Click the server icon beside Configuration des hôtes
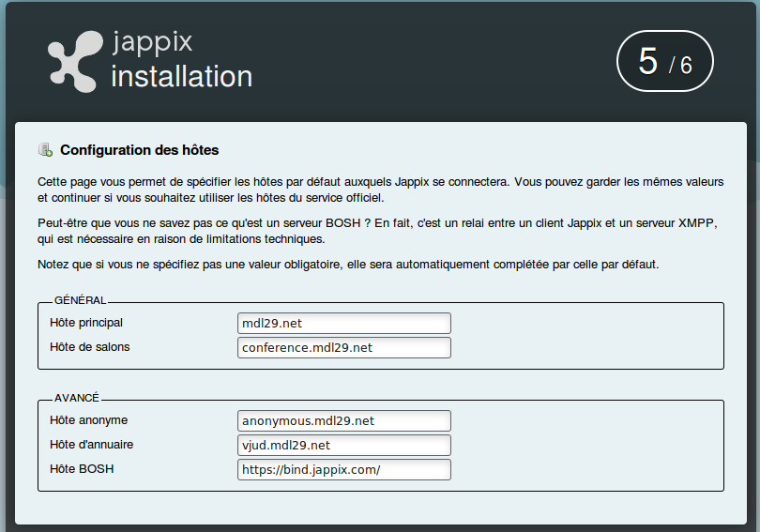The width and height of the screenshot is (760, 532). (x=45, y=150)
